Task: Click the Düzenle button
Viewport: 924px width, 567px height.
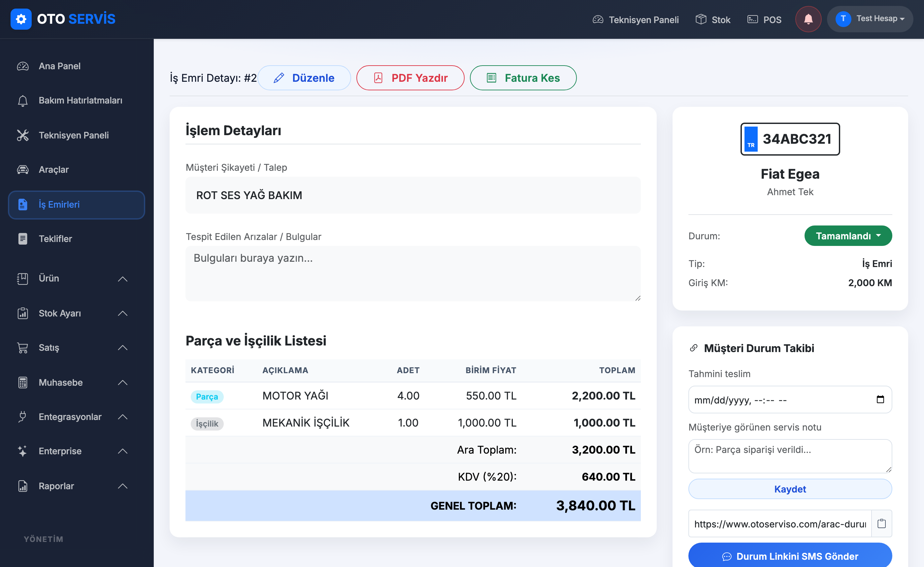Action: pyautogui.click(x=304, y=78)
